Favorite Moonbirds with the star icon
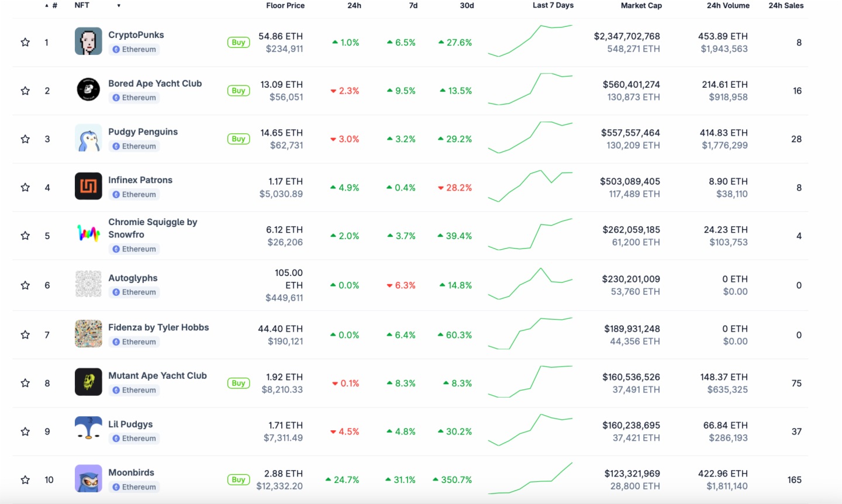Viewport: 842px width, 504px height. [25, 479]
